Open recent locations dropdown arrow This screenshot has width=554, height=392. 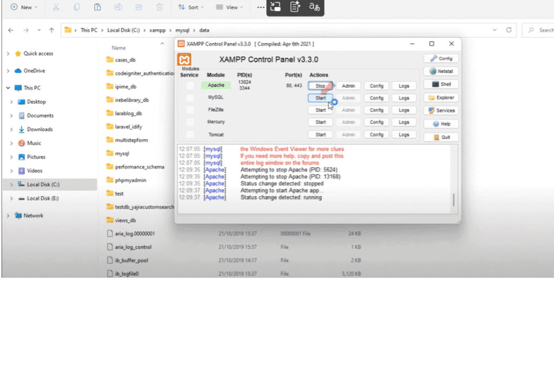tap(39, 30)
